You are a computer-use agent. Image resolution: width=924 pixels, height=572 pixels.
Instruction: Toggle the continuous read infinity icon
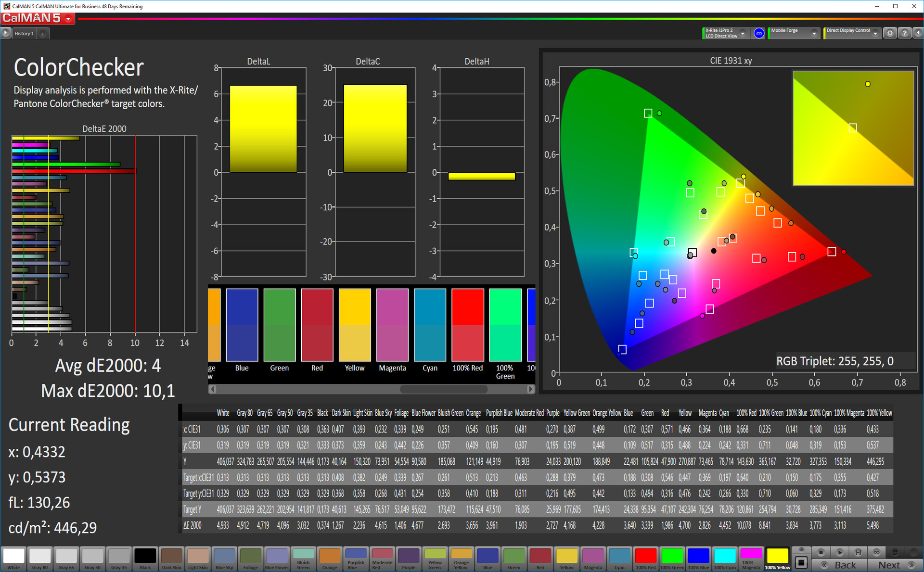click(x=876, y=552)
